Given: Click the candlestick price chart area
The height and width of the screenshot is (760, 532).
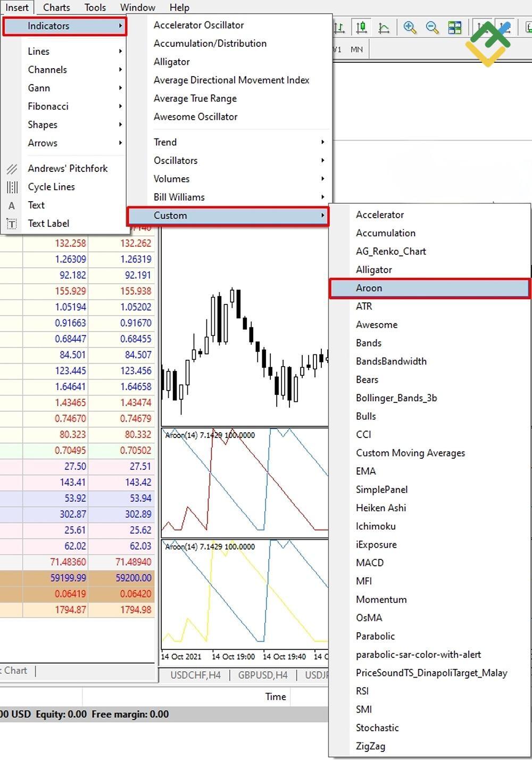Looking at the screenshot, I should [x=245, y=327].
